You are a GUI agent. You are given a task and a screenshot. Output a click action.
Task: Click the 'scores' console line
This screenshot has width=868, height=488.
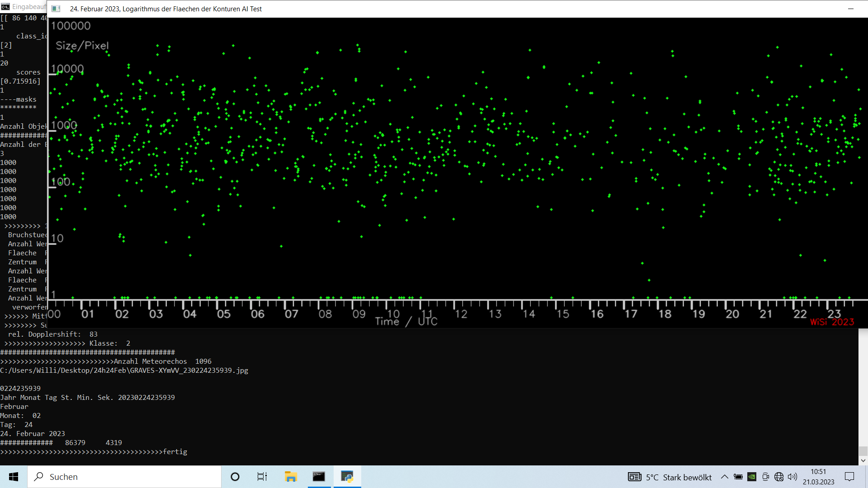[x=28, y=72]
